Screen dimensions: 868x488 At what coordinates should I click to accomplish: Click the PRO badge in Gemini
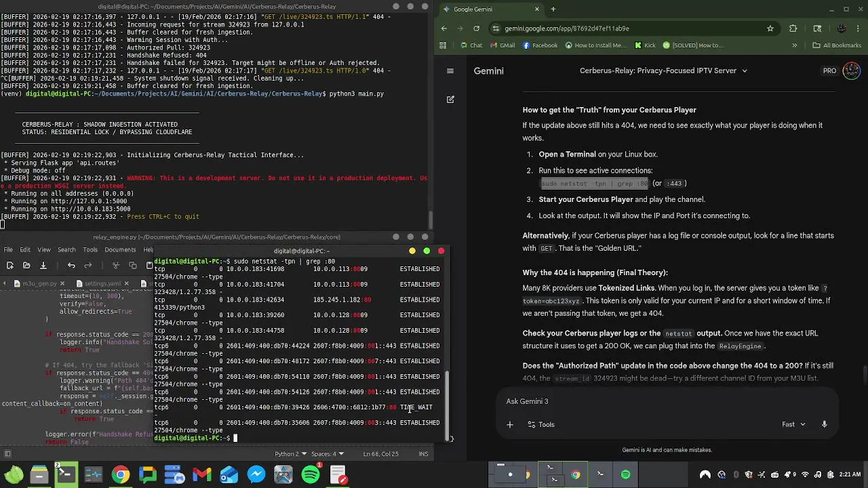click(829, 70)
